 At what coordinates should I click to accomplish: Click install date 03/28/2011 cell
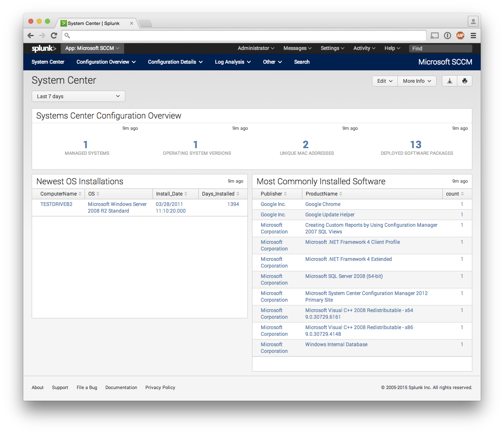tap(171, 208)
